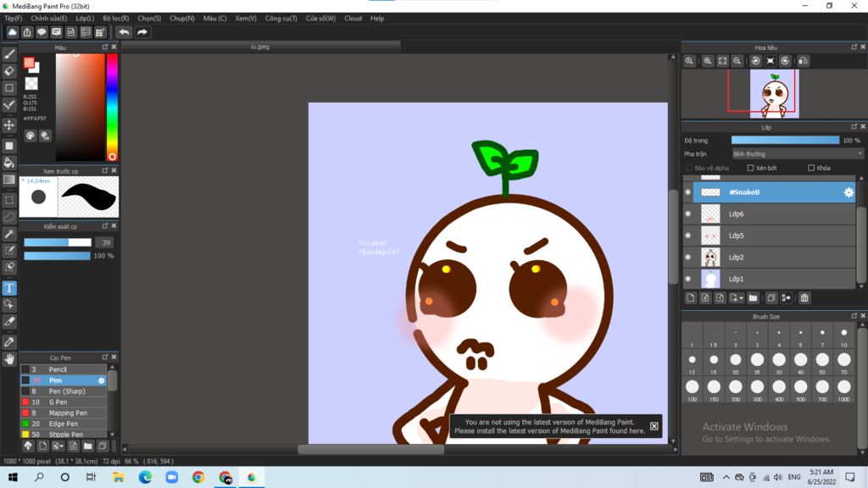The width and height of the screenshot is (868, 488).
Task: Hide the Lớp6 layer
Action: [x=688, y=213]
